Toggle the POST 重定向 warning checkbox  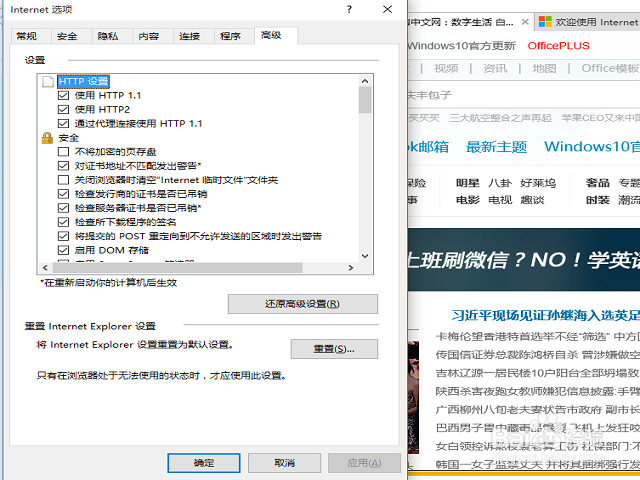point(63,236)
